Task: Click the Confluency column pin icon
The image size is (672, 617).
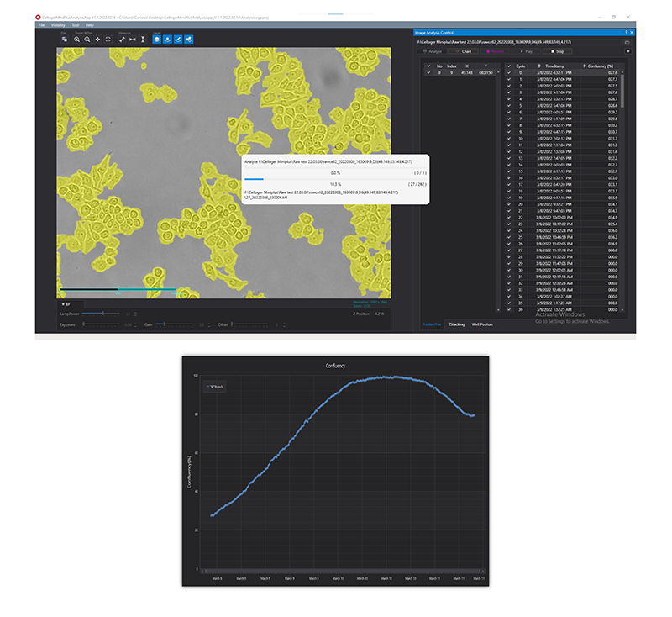Action: click(x=584, y=66)
